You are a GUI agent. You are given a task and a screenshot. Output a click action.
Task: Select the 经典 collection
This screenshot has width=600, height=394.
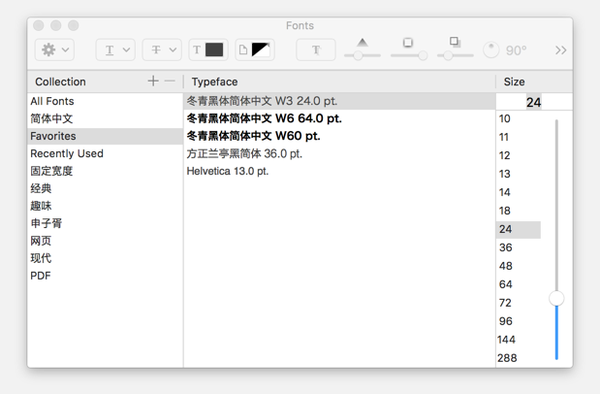point(105,188)
